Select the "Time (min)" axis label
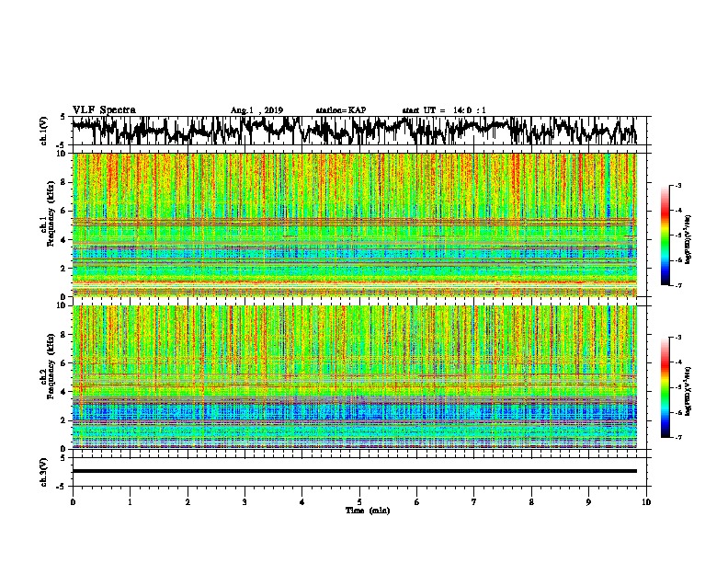Screen dimensions: 728x563 pyautogui.click(x=368, y=511)
